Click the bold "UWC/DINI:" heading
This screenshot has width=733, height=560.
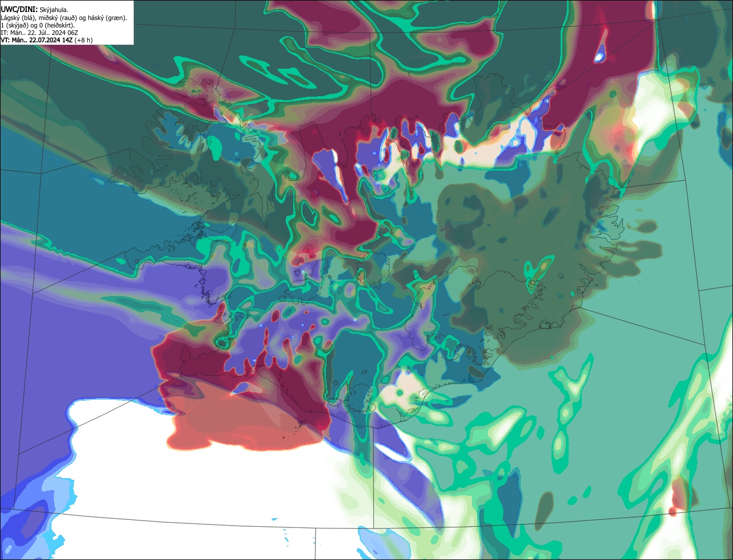click(x=19, y=9)
